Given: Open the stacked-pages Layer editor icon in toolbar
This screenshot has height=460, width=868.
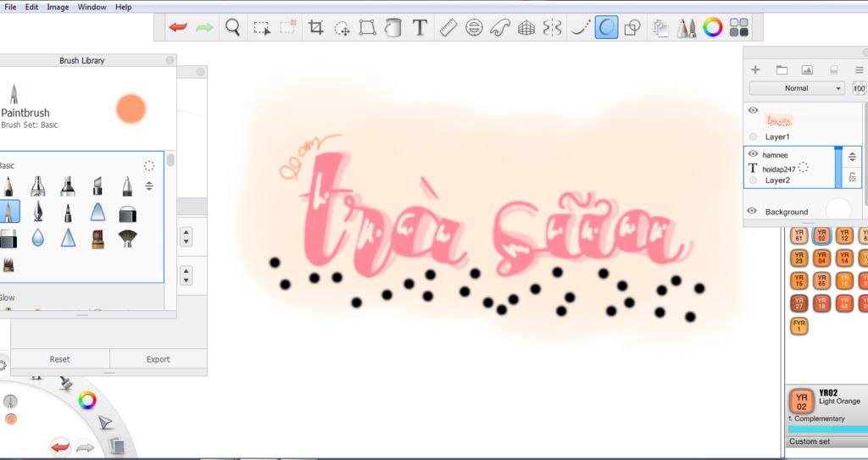Looking at the screenshot, I should pyautogui.click(x=660, y=28).
